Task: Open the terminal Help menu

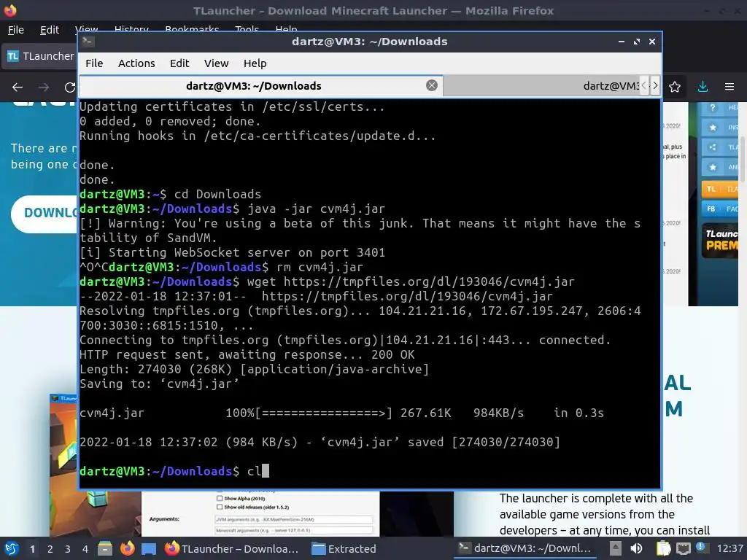Action: 255,63
